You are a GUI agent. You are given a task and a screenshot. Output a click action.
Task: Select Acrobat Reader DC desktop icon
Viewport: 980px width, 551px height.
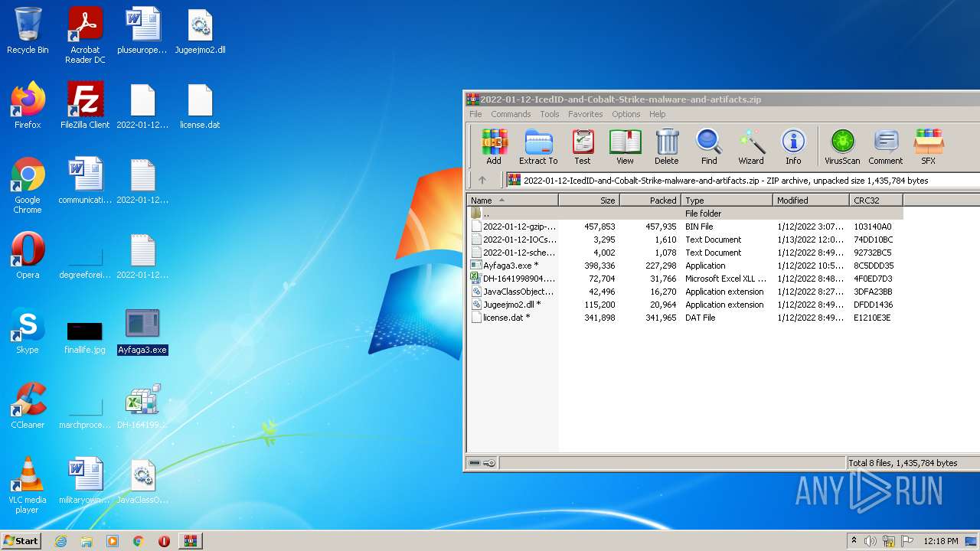(x=85, y=35)
